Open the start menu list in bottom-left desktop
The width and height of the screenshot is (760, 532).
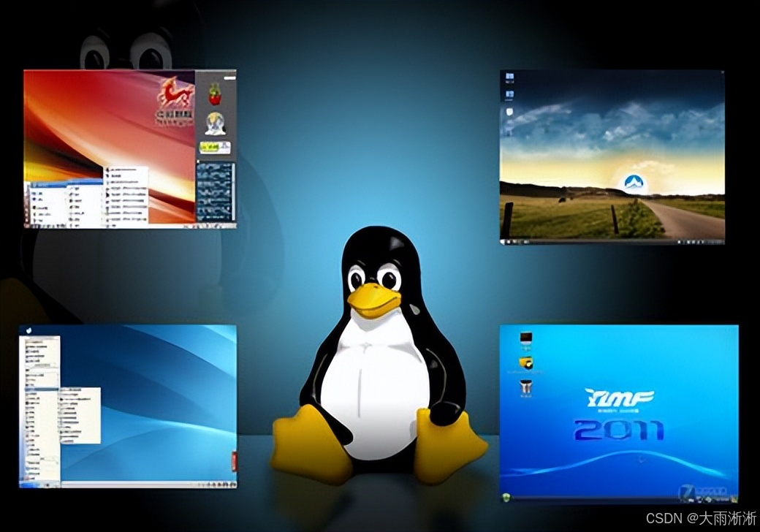point(42,411)
